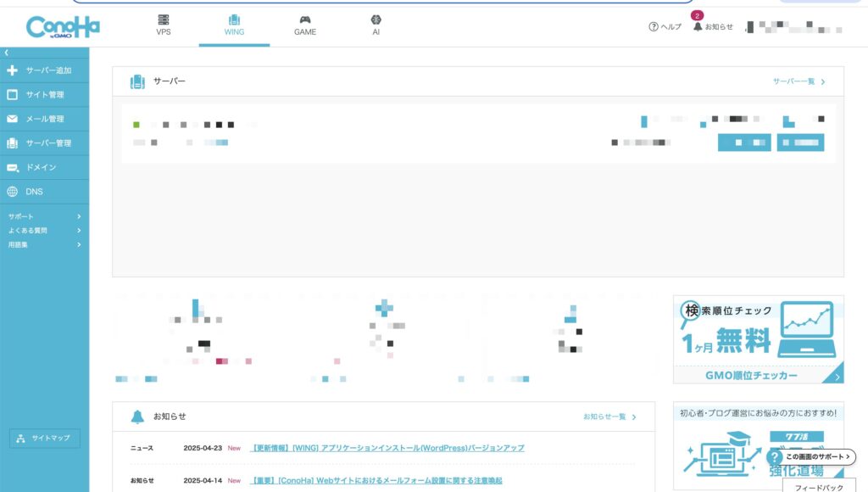Viewport: 868px width, 492px height.
Task: Click the envelope icon beside メール管理
Action: coord(12,119)
